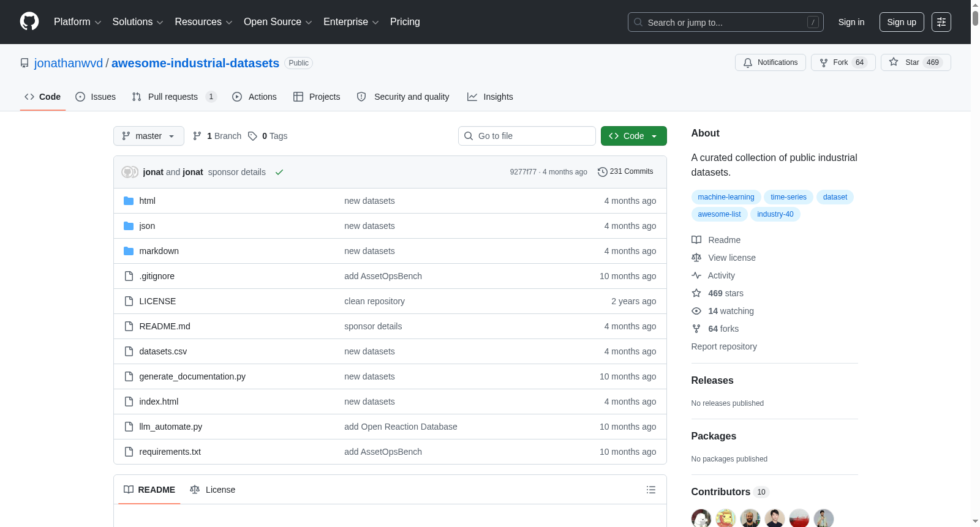Open the index.html file

click(x=159, y=402)
